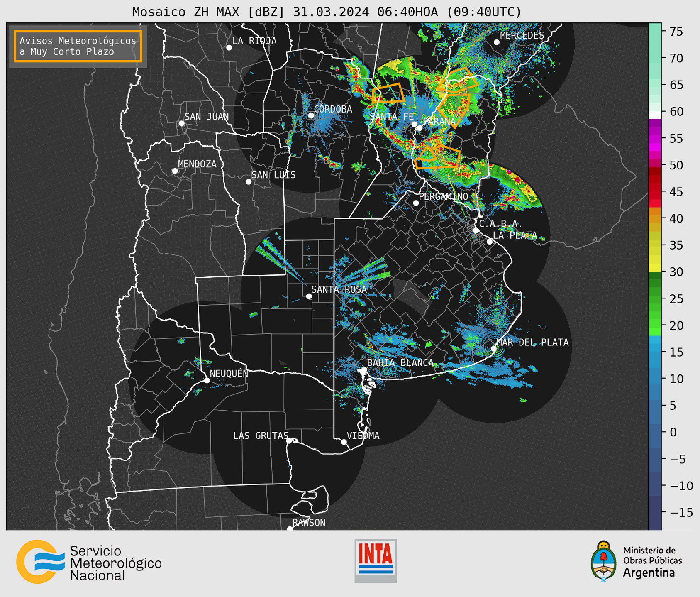
Task: Click the Avisos Meteorológicos a Muy Corto Plazo legend box
Action: pos(78,46)
